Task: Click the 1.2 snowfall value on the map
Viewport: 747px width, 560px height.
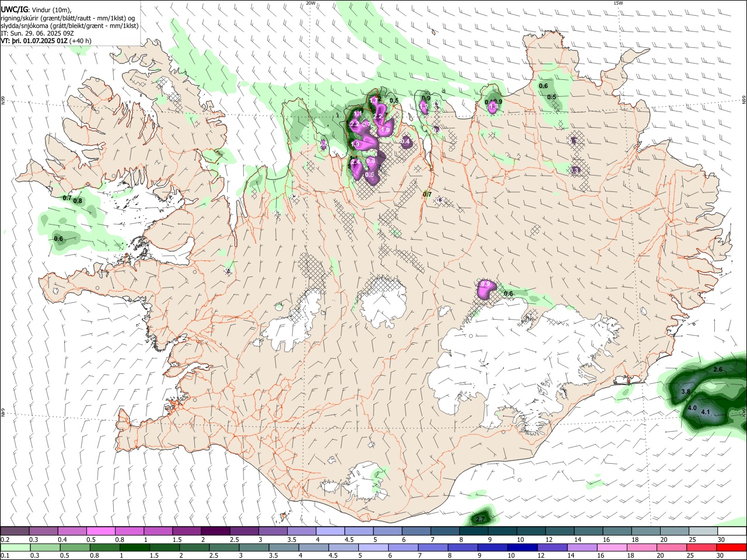Action: click(x=424, y=106)
